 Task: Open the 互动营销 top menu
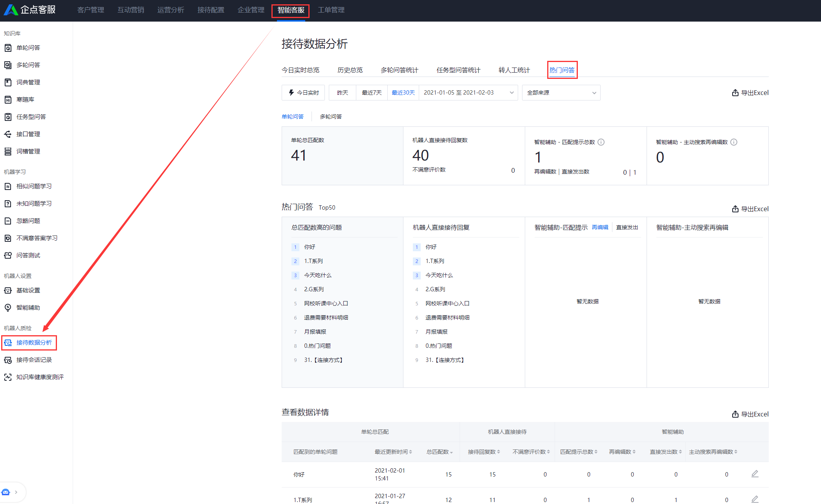131,10
